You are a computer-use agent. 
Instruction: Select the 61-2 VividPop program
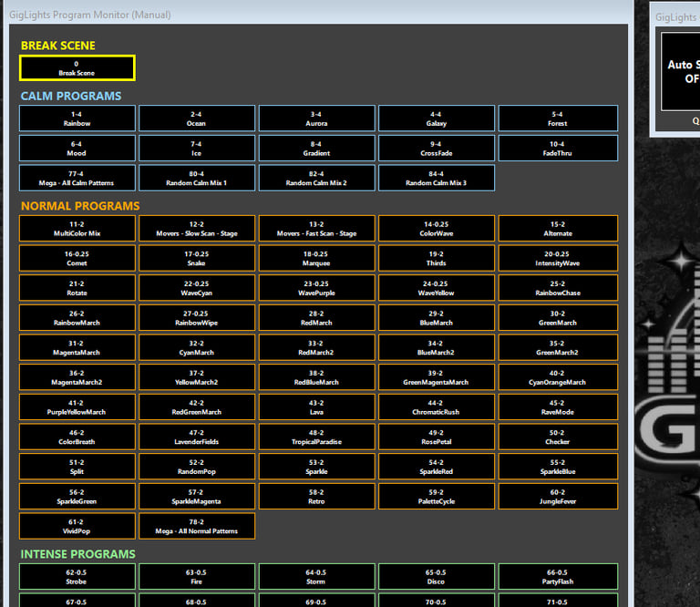tap(77, 527)
